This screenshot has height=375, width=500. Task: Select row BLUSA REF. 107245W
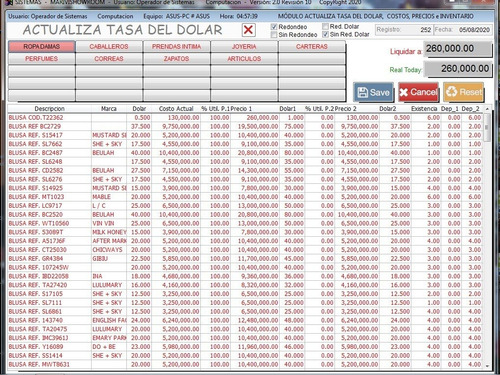click(246, 267)
